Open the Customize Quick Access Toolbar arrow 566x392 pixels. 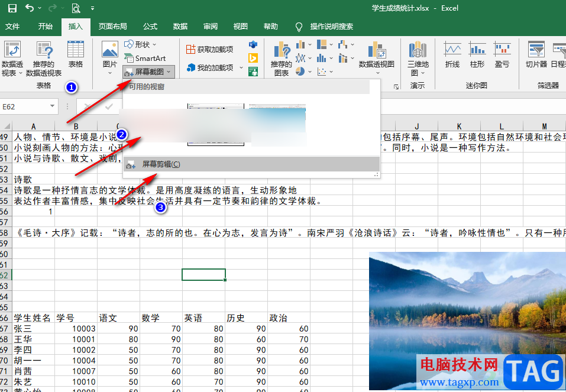pyautogui.click(x=93, y=8)
